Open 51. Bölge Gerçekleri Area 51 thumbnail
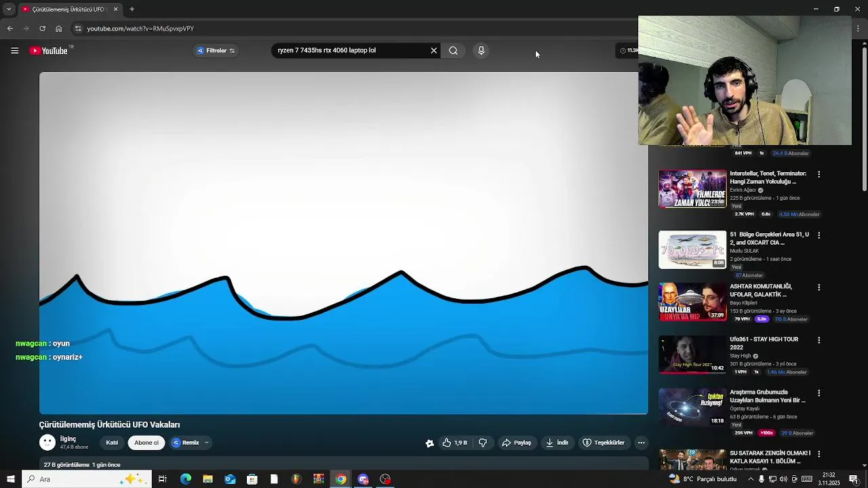The image size is (868, 488). click(x=692, y=249)
